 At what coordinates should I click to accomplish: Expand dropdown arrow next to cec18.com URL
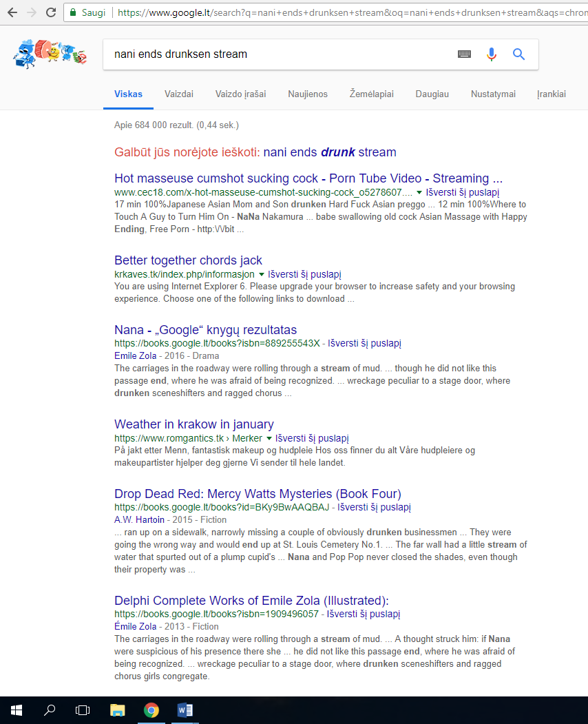[419, 193]
